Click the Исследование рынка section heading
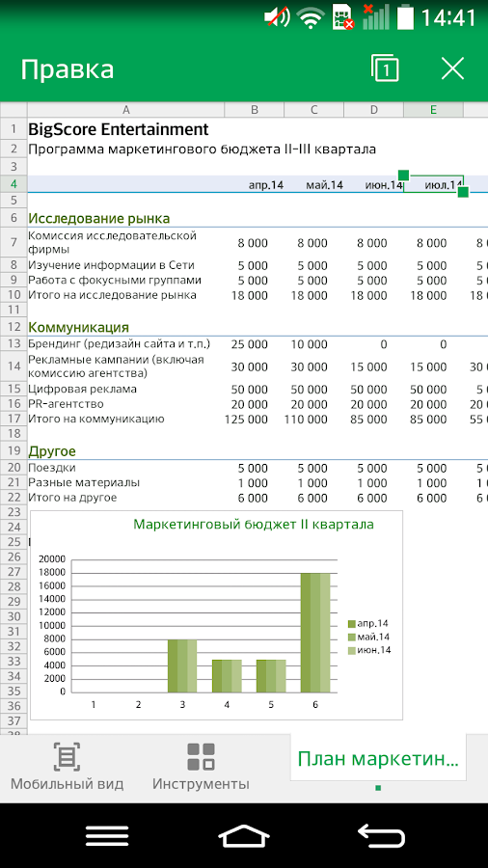The height and width of the screenshot is (868, 488). pos(99,218)
